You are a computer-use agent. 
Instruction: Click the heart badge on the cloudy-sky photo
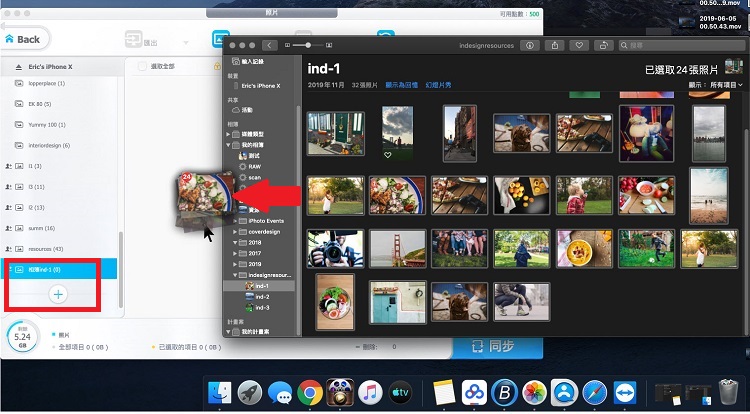[388, 155]
